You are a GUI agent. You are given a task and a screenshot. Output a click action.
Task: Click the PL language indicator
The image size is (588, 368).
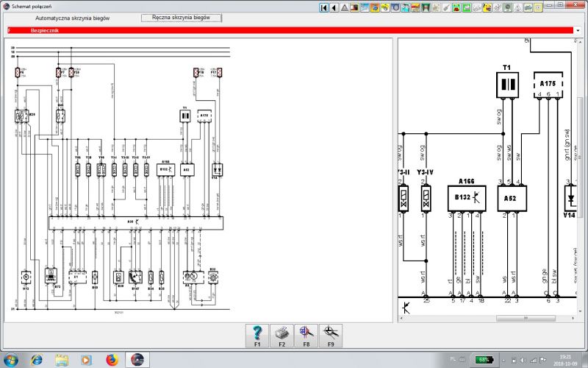[453, 359]
